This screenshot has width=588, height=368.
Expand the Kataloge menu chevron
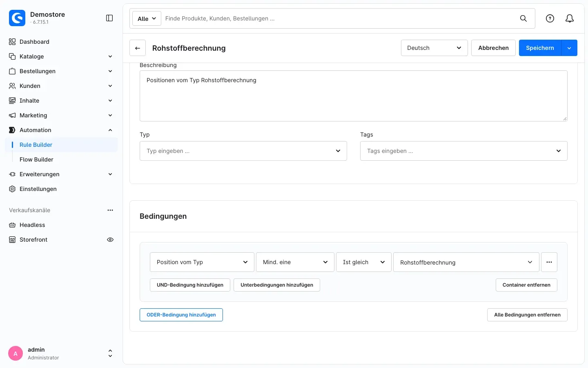click(x=110, y=56)
